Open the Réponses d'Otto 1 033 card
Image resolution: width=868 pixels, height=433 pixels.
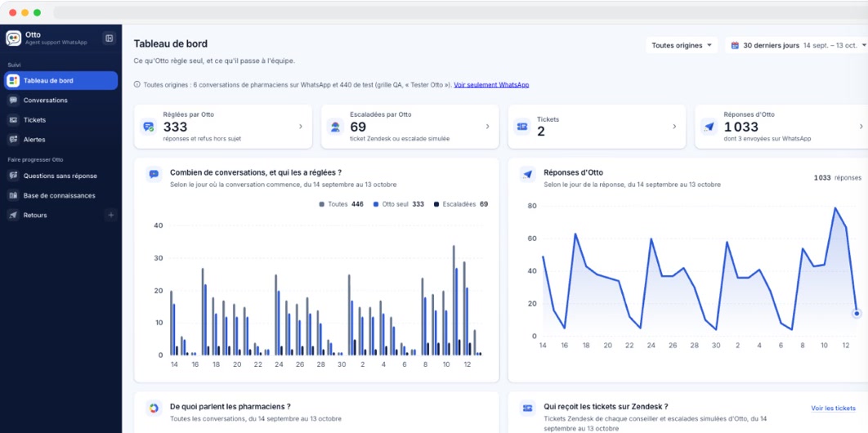click(x=781, y=127)
